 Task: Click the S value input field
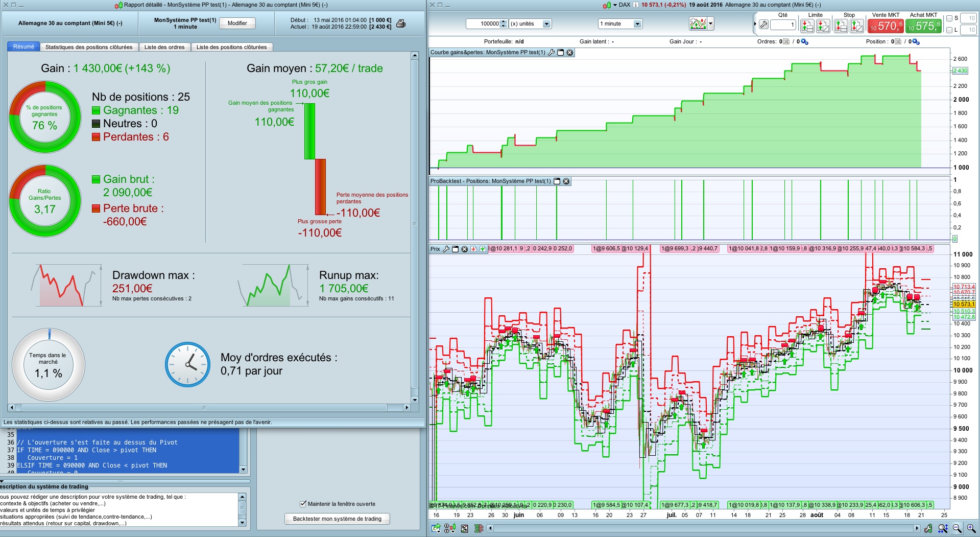pos(968,18)
